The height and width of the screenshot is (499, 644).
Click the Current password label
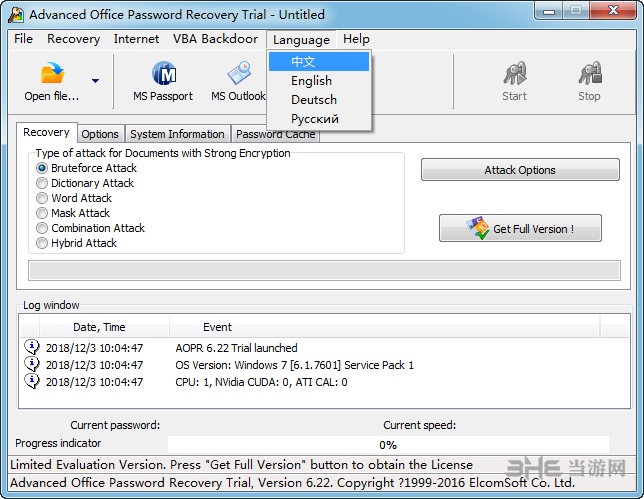(x=115, y=425)
